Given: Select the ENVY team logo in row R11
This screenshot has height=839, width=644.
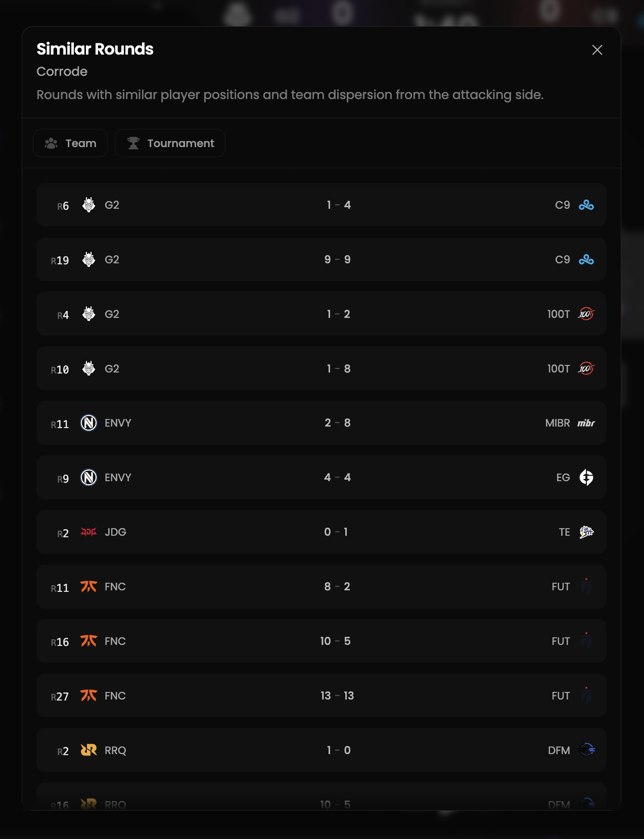Looking at the screenshot, I should point(88,423).
